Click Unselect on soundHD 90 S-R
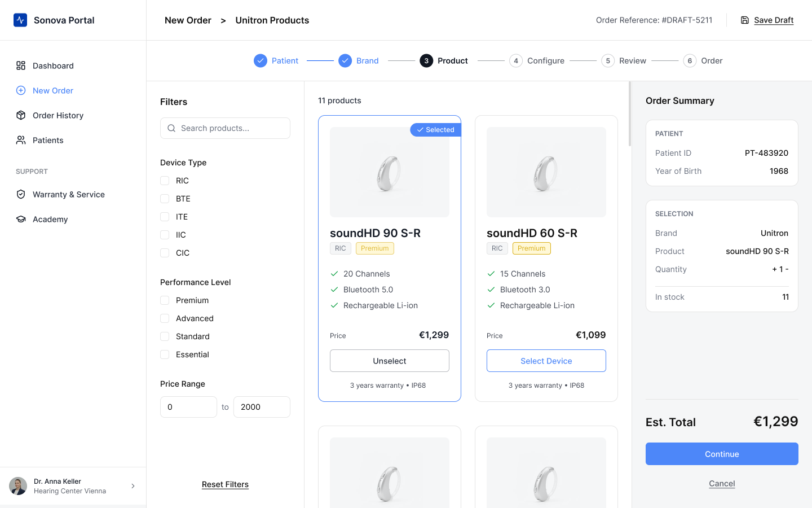 coord(390,361)
